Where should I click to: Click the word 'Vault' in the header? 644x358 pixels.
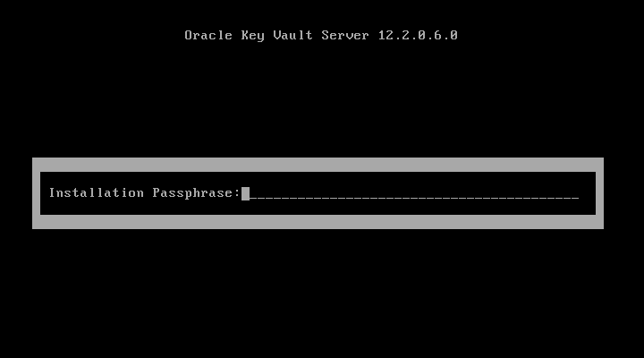[292, 35]
